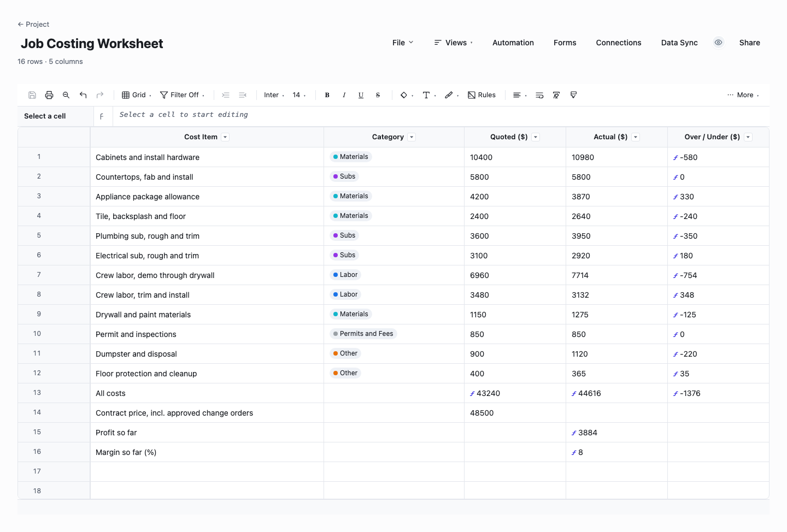
Task: Click the Select a cell name box
Action: 55,116
